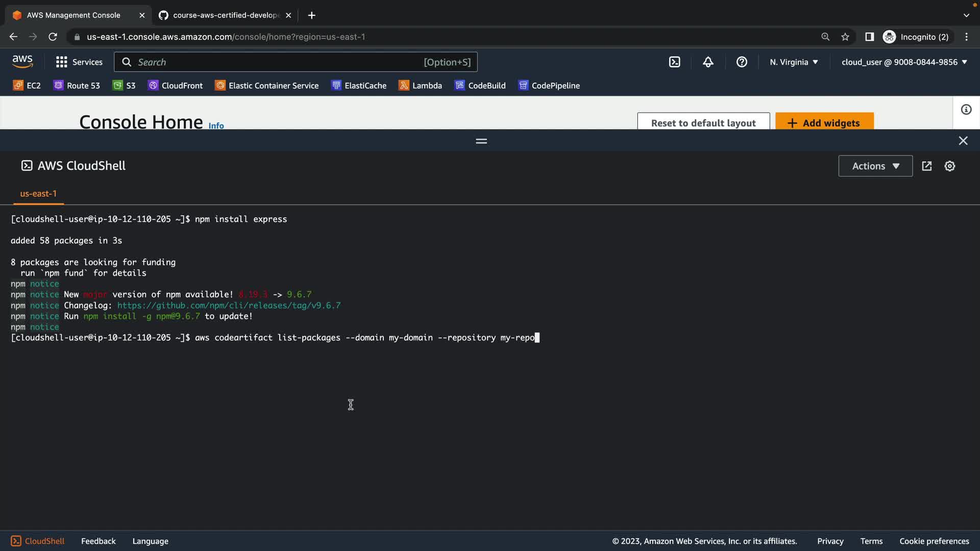980x551 pixels.
Task: Open the CloudShell settings gear
Action: point(949,166)
